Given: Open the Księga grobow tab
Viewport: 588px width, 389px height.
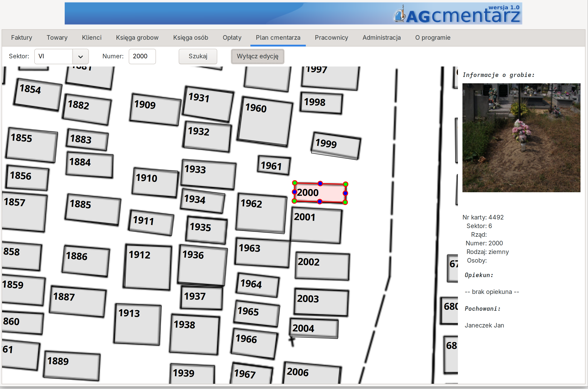Looking at the screenshot, I should pos(137,38).
